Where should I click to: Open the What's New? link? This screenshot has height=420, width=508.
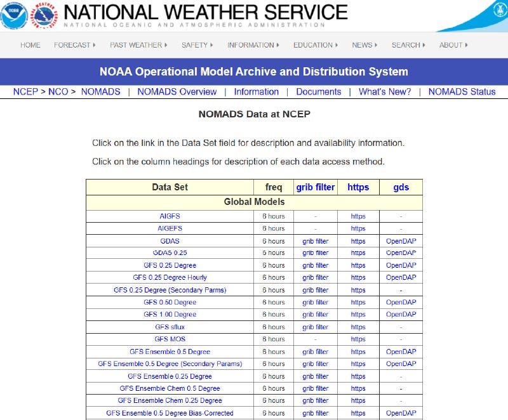(385, 91)
